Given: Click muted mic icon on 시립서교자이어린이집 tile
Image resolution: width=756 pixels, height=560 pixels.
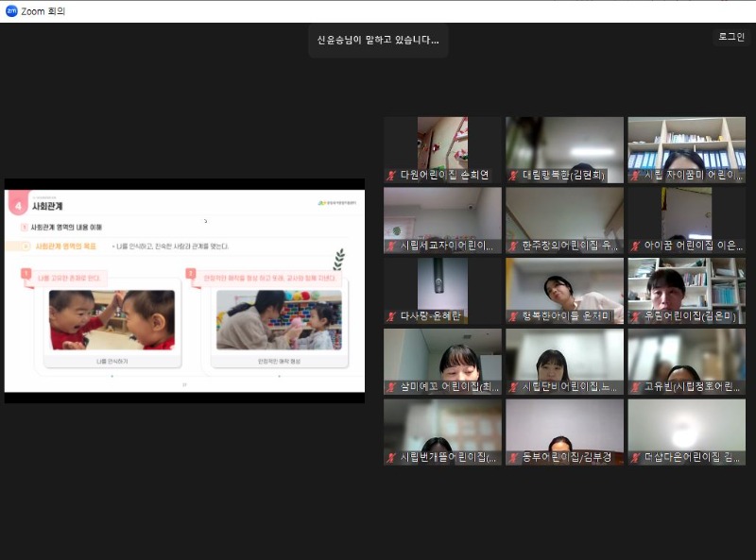Looking at the screenshot, I should pyautogui.click(x=391, y=246).
